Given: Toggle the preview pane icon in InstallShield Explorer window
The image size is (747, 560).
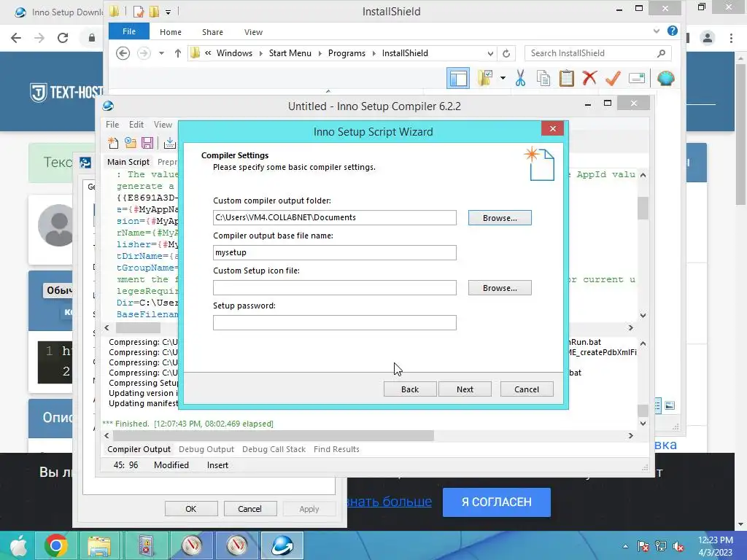Looking at the screenshot, I should [458, 78].
